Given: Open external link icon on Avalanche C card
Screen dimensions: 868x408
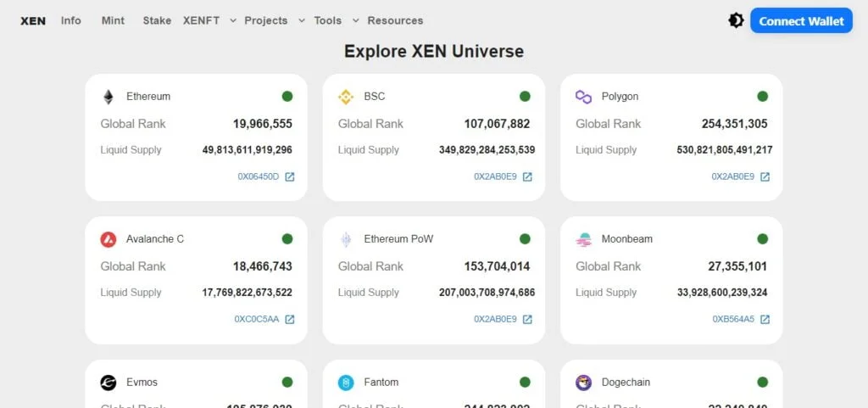Looking at the screenshot, I should pyautogui.click(x=290, y=320).
